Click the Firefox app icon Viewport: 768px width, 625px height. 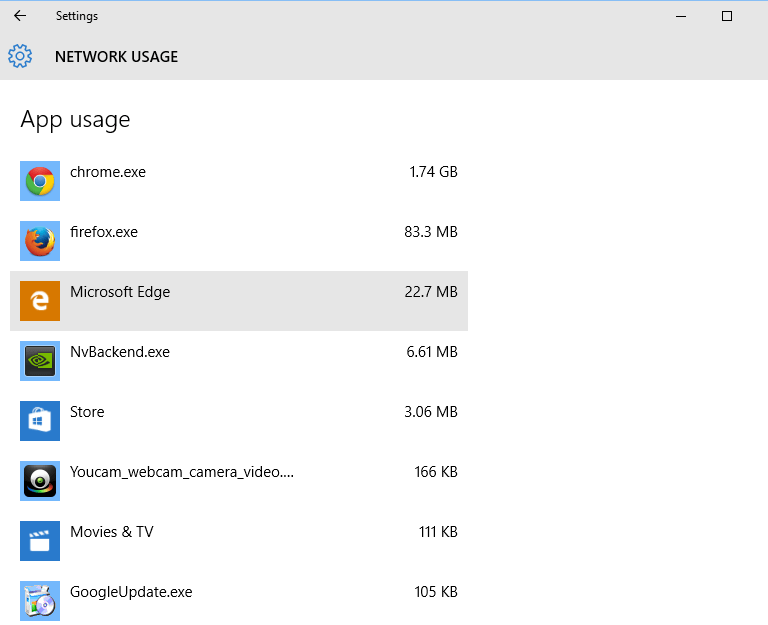(x=40, y=241)
